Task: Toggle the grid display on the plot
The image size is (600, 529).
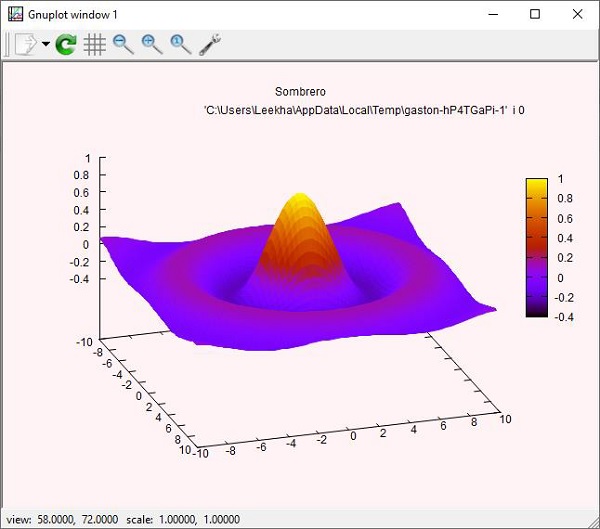Action: pyautogui.click(x=95, y=44)
